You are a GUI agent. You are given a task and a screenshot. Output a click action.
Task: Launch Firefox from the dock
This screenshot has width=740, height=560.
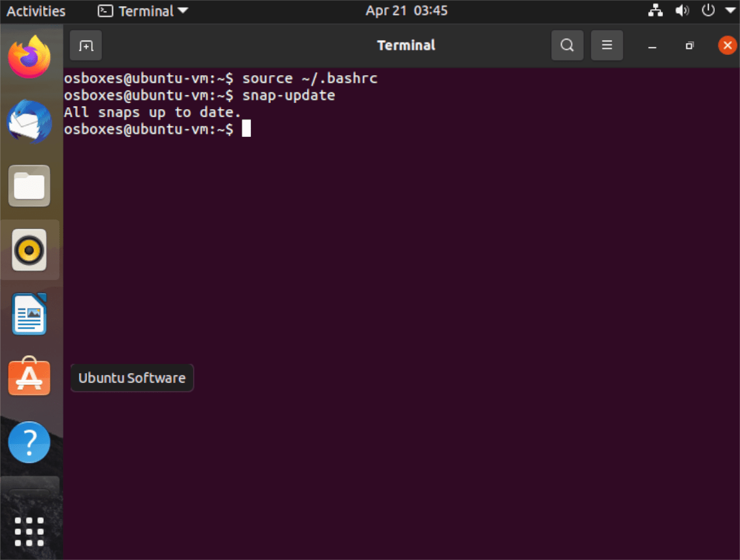[x=30, y=56]
